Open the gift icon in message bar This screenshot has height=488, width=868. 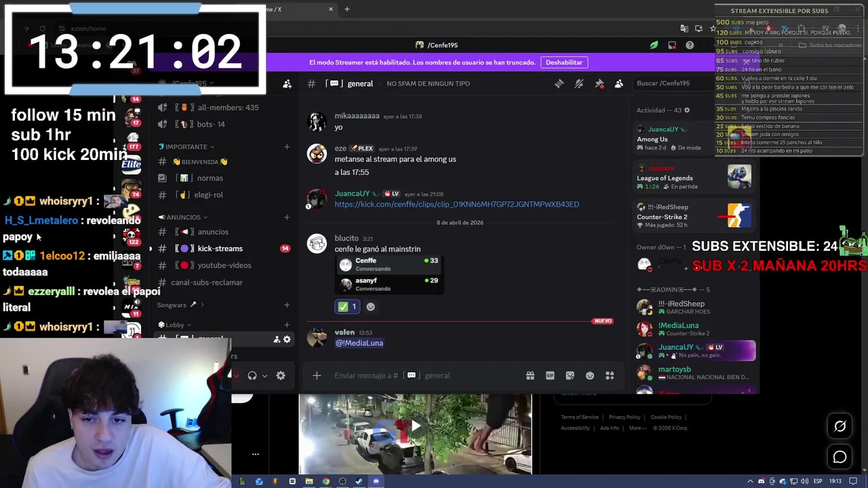click(530, 375)
